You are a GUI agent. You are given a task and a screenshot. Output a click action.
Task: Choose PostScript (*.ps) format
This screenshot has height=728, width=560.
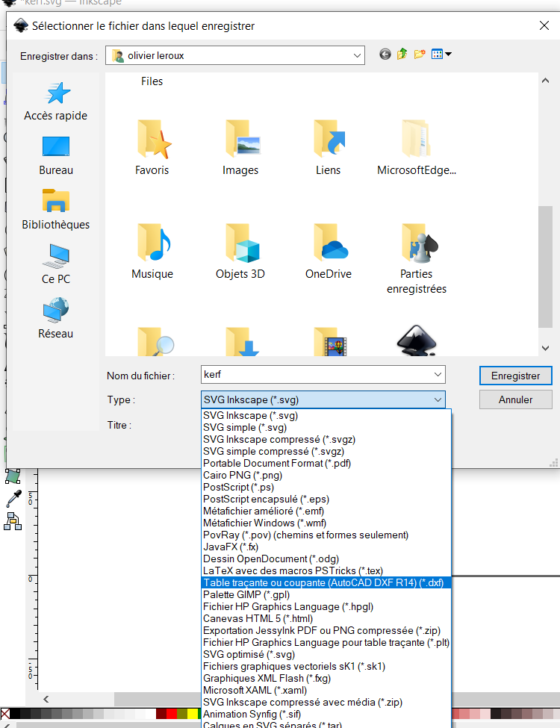click(326, 487)
